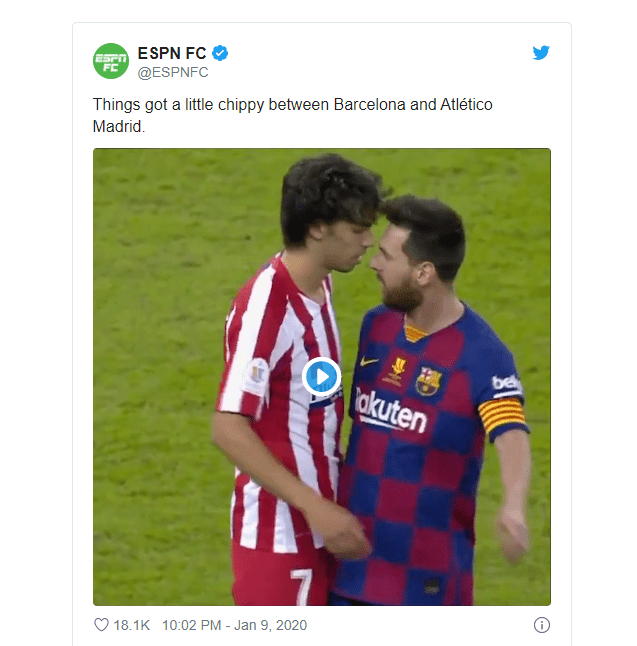Open the tweet info circle icon

coord(541,625)
